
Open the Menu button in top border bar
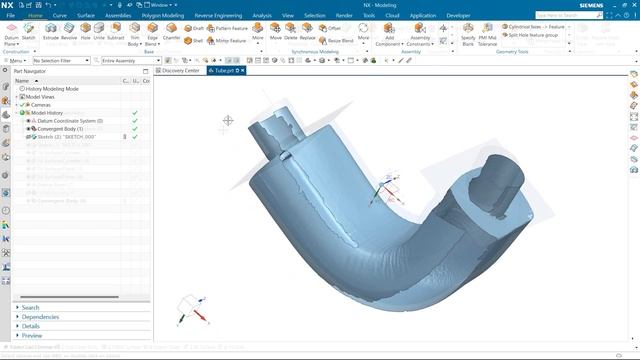click(x=15, y=60)
